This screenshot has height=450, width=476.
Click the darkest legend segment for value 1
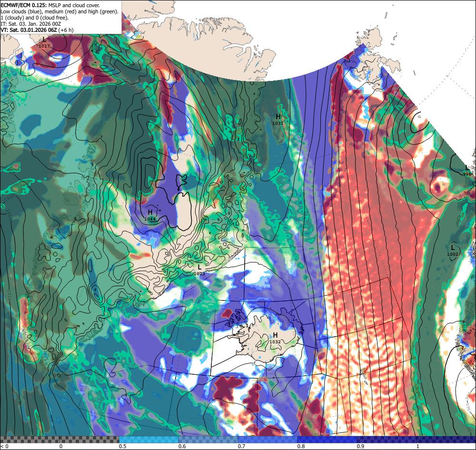[446, 440]
